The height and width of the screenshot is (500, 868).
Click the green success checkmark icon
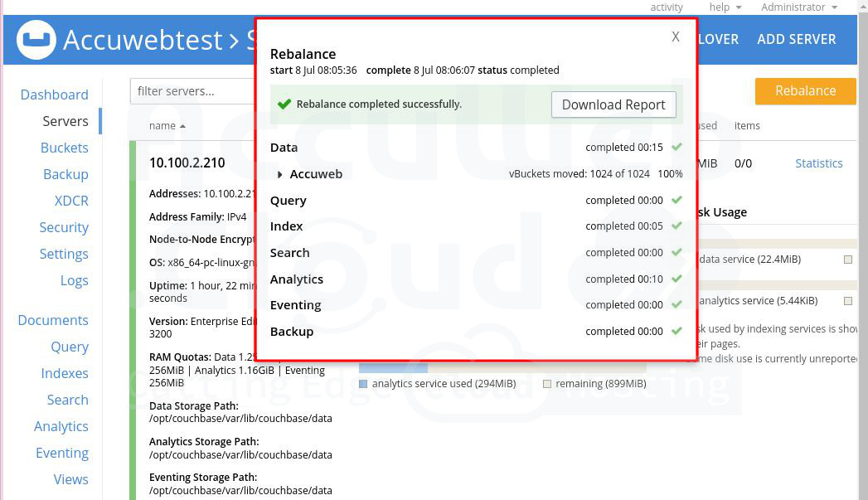click(x=284, y=104)
